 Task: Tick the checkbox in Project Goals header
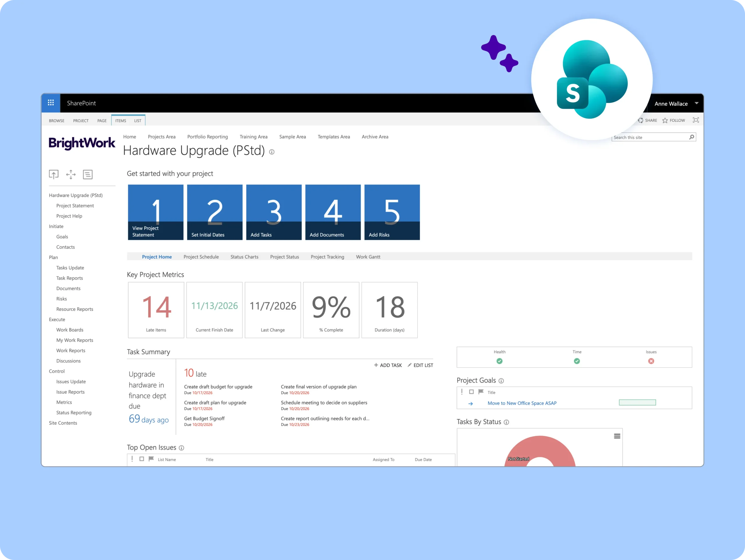click(471, 392)
